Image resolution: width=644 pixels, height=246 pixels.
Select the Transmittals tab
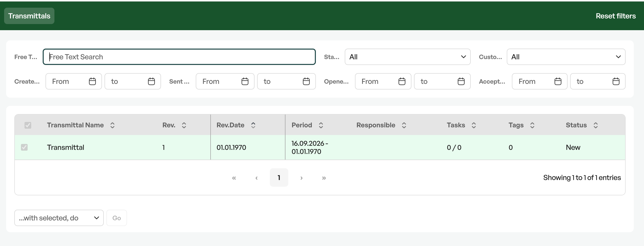click(x=29, y=16)
